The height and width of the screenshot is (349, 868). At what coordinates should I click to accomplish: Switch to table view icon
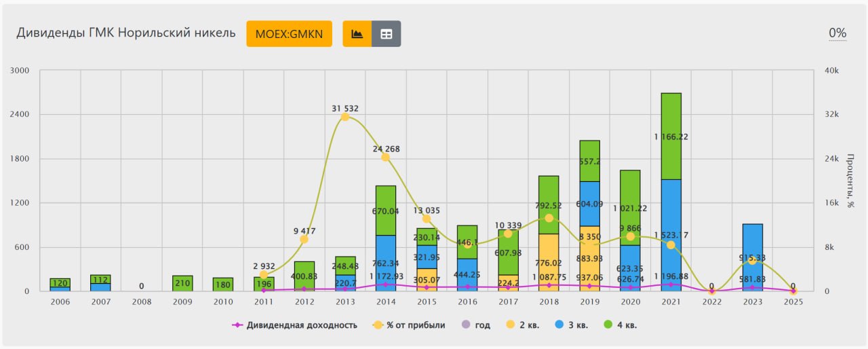pos(387,34)
